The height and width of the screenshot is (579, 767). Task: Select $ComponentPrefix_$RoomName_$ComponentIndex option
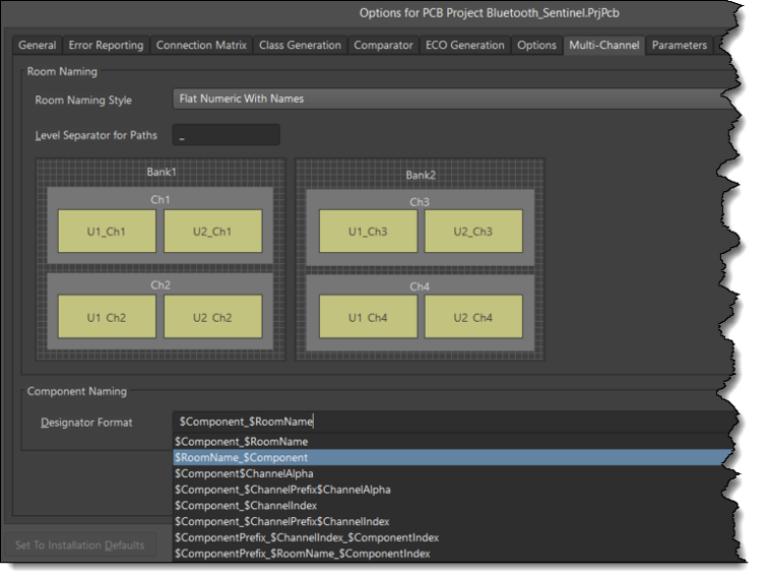[x=303, y=553]
